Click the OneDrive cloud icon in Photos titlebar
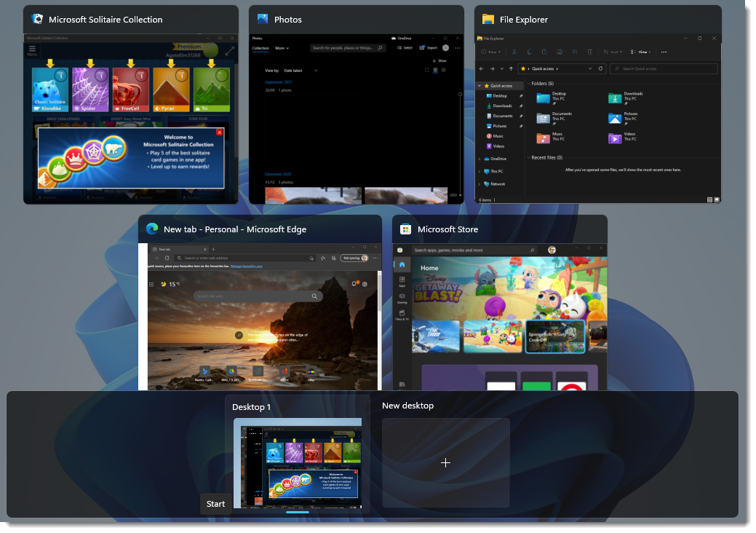Screen dimensions: 756x533 pos(394,38)
